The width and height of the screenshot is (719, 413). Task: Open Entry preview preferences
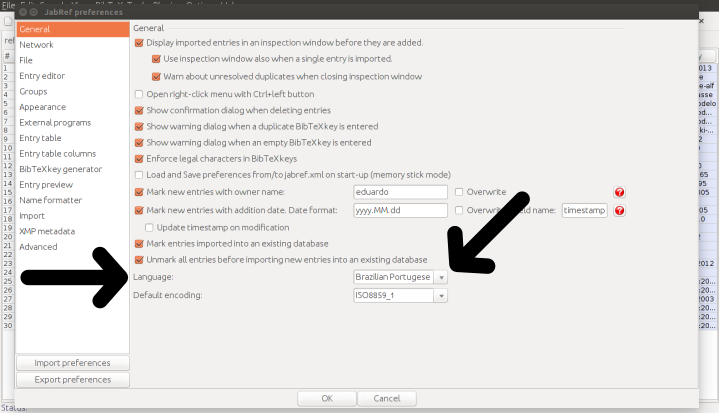click(73, 185)
